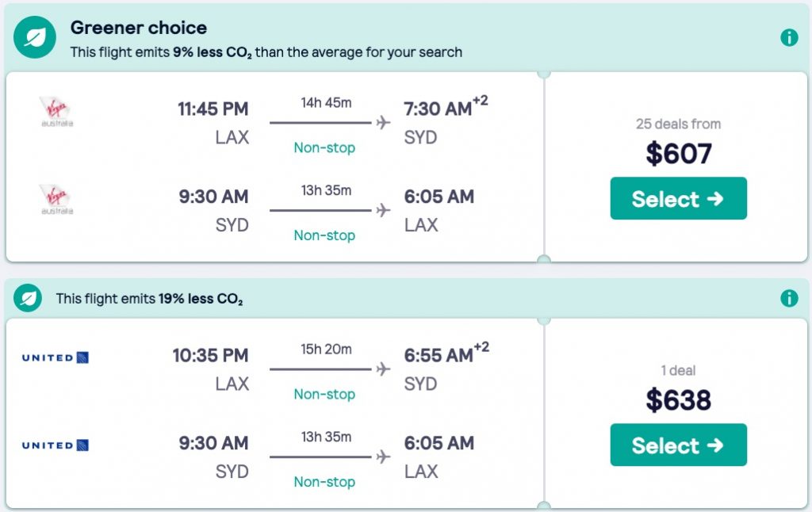Click United logo on the 9:30 AM return

56,445
